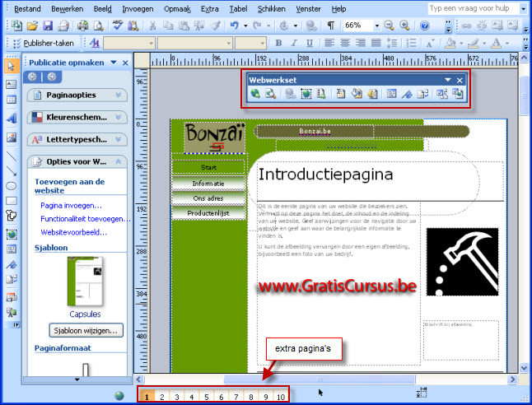Switch to page 2 tab

(162, 397)
